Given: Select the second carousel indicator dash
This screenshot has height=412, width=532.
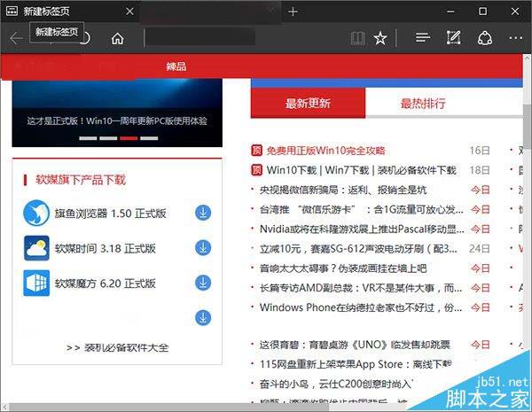Looking at the screenshot, I should click(108, 138).
